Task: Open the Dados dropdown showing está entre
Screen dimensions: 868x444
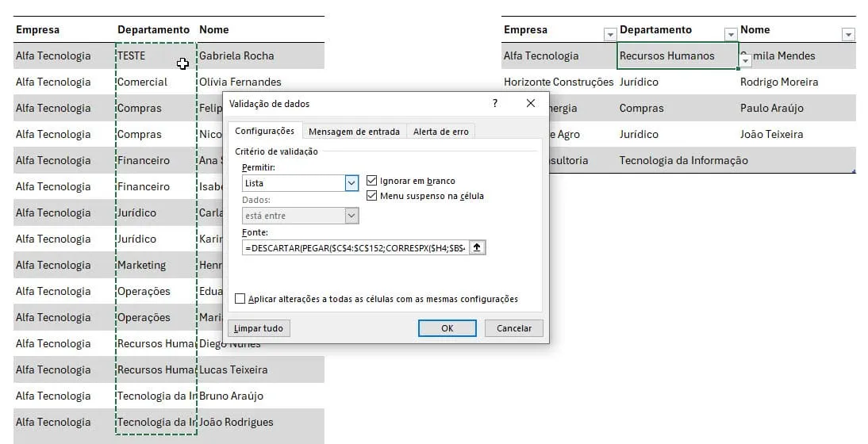Action: pyautogui.click(x=351, y=216)
